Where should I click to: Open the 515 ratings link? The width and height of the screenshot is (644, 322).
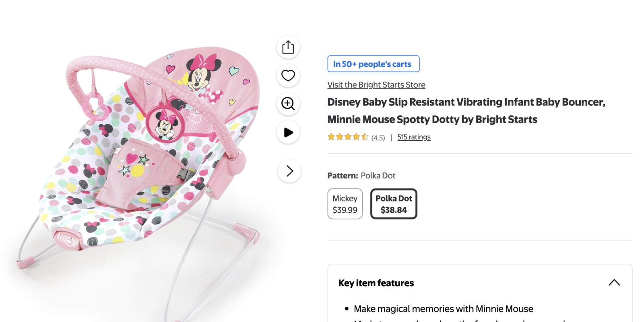pyautogui.click(x=413, y=137)
